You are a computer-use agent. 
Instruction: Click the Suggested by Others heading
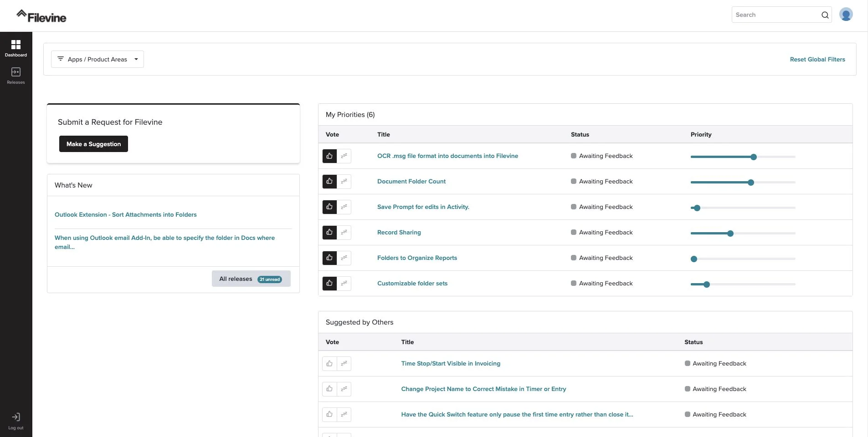pyautogui.click(x=360, y=322)
